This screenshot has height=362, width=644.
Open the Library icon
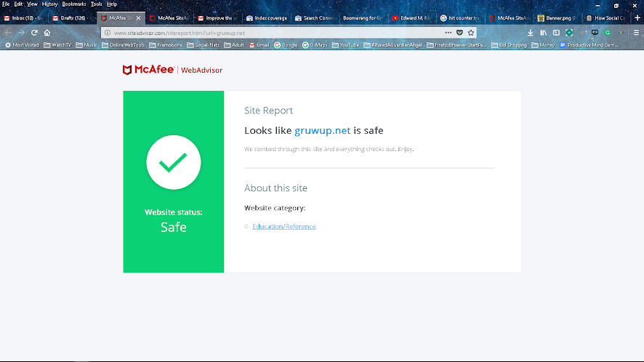[544, 33]
